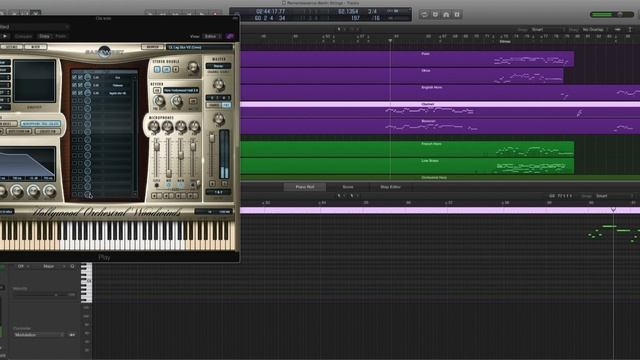Toggle reverb master button beside reverb knobs
640x360 pixels.
tap(193, 101)
